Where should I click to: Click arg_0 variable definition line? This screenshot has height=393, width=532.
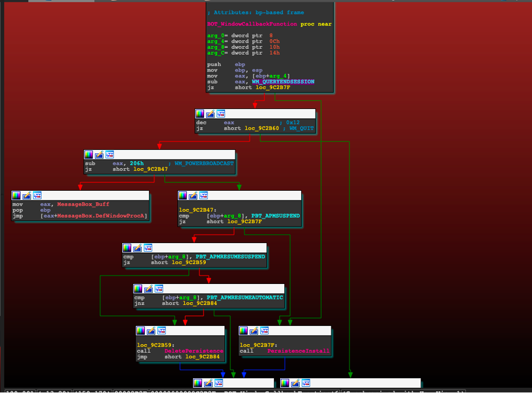[x=240, y=36]
